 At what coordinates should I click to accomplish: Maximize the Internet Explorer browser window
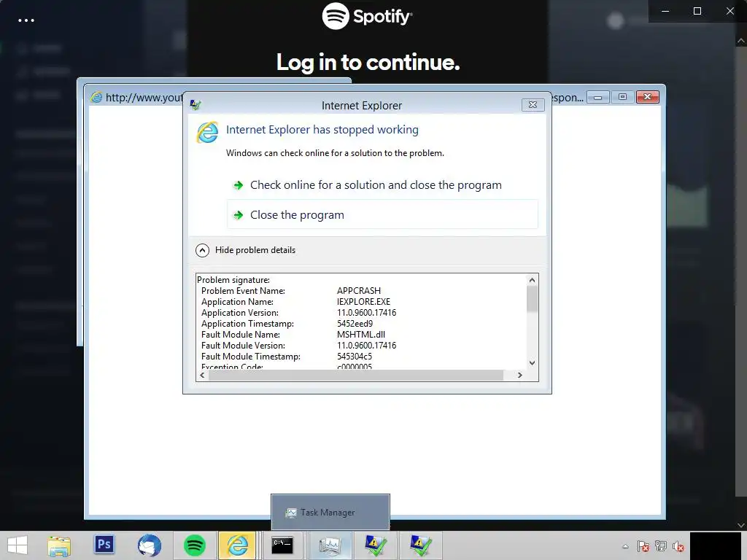click(x=622, y=97)
